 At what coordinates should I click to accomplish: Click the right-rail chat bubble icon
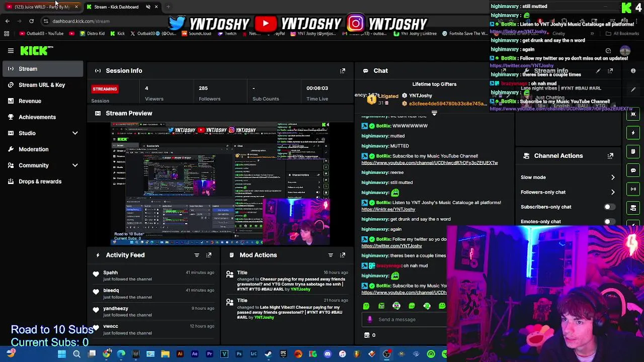(633, 170)
